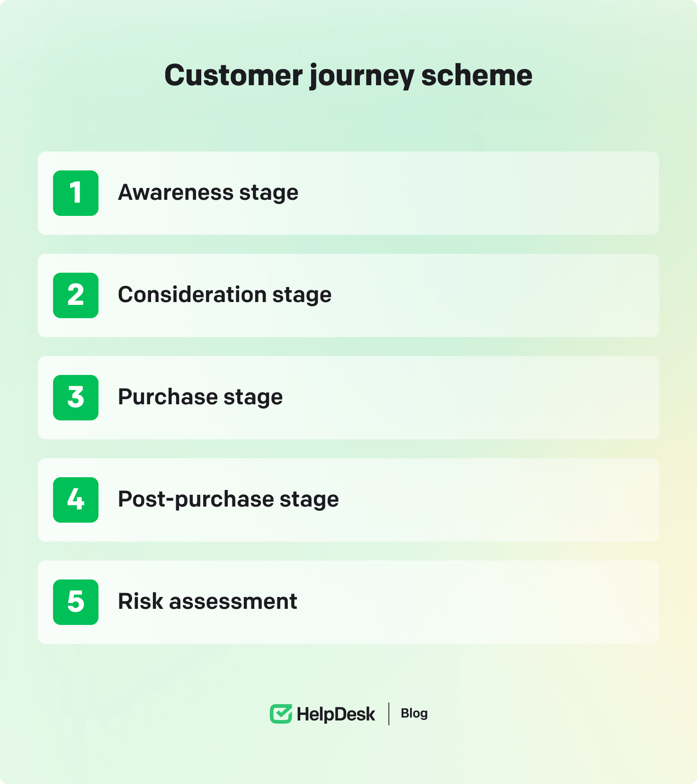This screenshot has height=784, width=697.
Task: Click the word "Consideration" in row 2
Action: (x=192, y=294)
